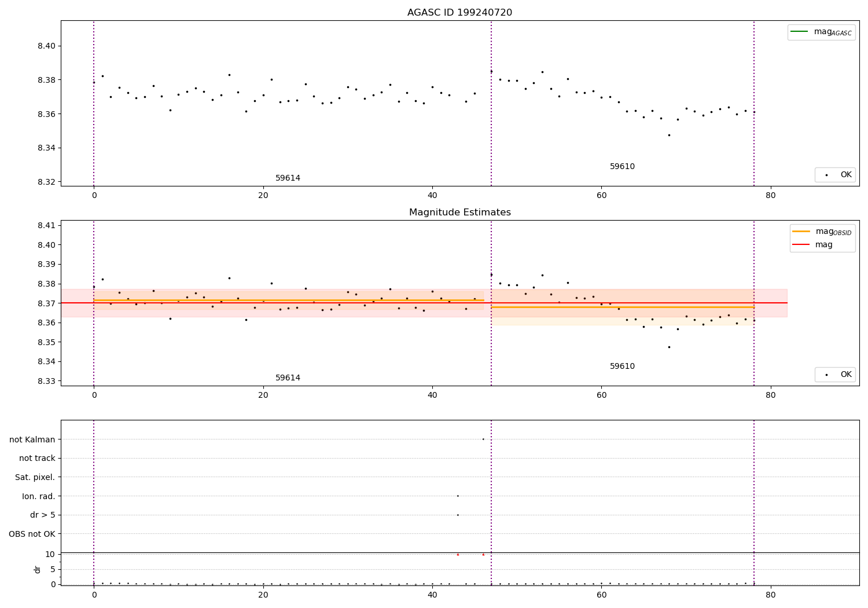
Task: Click the 8.37 y-axis tick label
Action: coord(46,303)
